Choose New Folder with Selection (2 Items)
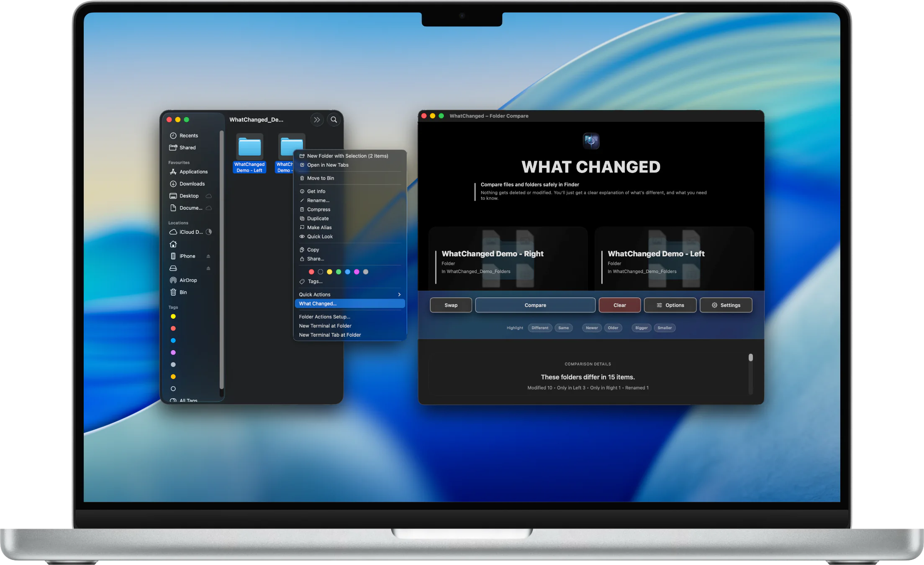The height and width of the screenshot is (565, 924). tap(350, 156)
